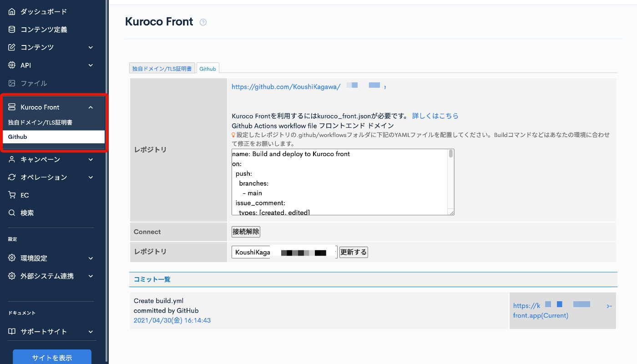This screenshot has width=637, height=364.
Task: Expand the オペレーション menu chevron
Action: point(91,177)
